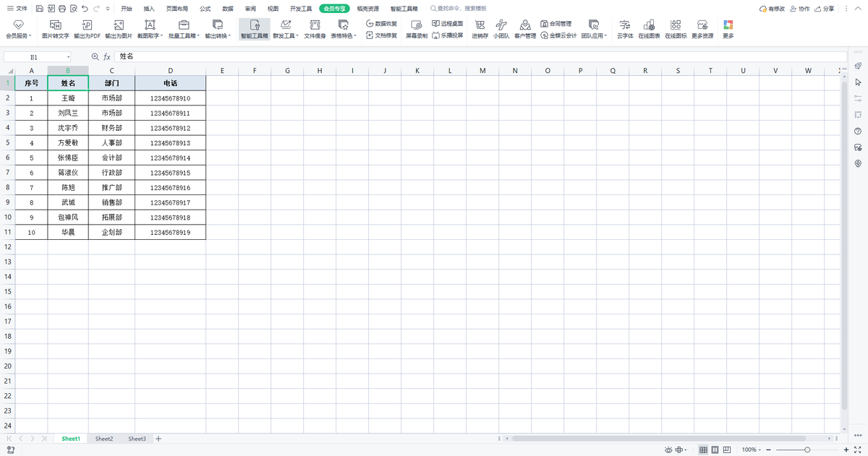Screen dimensions: 868x456
Task: Open the 文件 menu
Action: click(x=17, y=9)
